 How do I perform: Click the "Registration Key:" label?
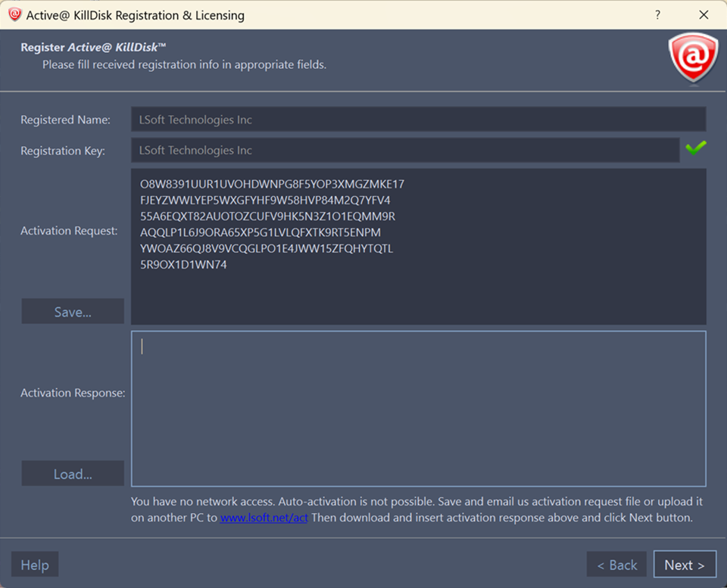(x=63, y=151)
